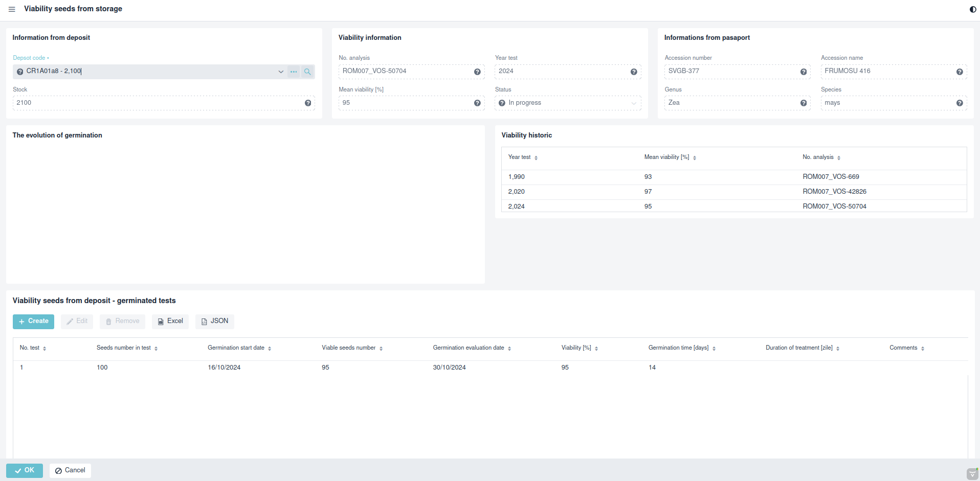Click the Species field help icon

tap(960, 103)
